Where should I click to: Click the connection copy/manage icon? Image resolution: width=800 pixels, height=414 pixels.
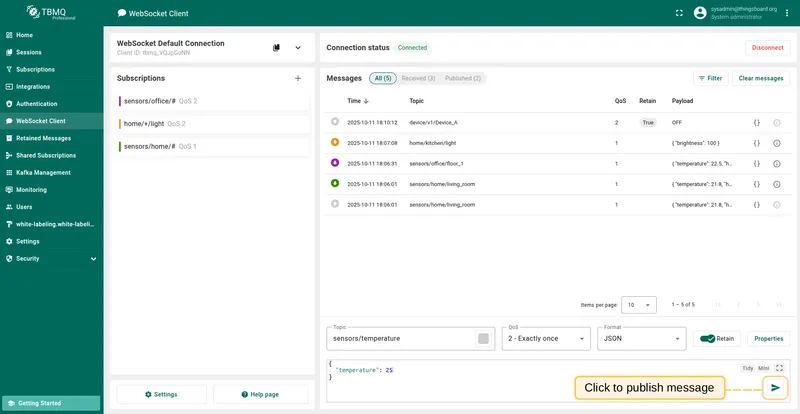[277, 47]
